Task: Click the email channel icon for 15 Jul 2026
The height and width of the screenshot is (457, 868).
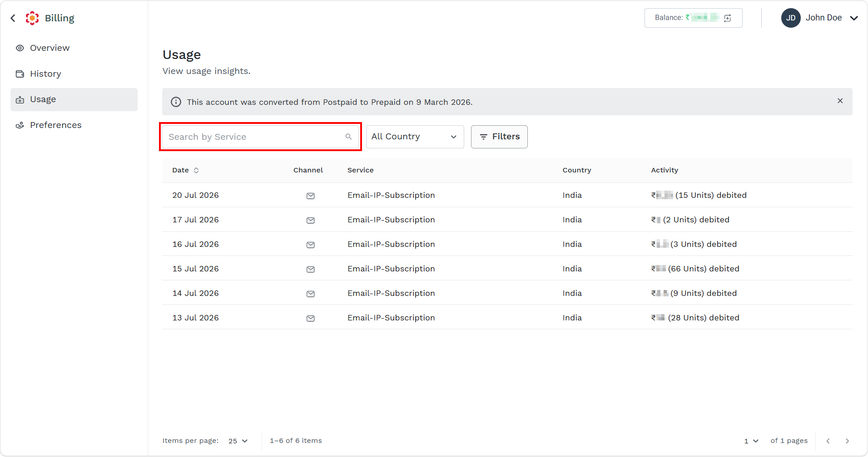Action: (311, 269)
